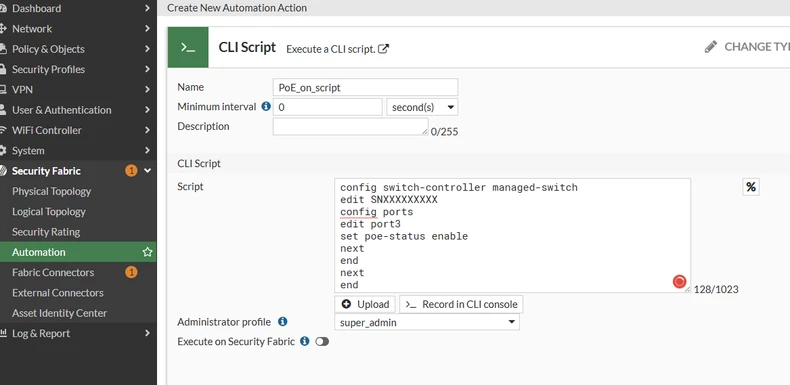Open Security Rating page
The height and width of the screenshot is (385, 790).
pos(46,232)
